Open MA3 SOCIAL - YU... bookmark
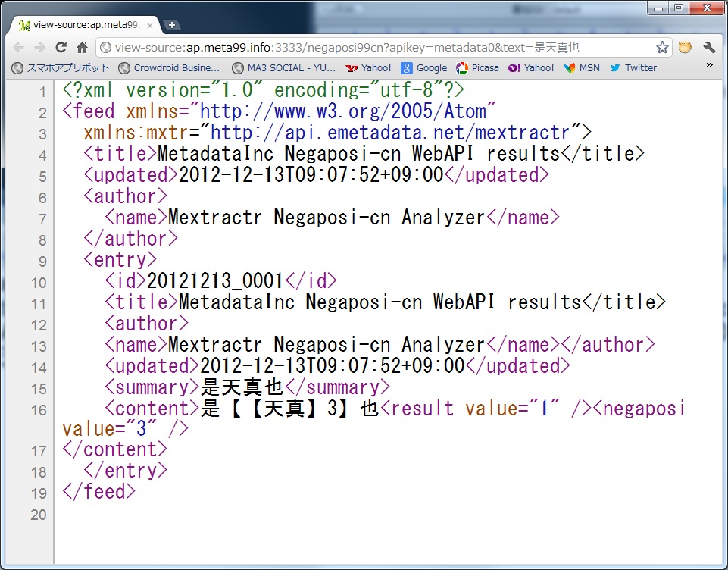Screen dimensions: 728x570 tap(283, 67)
